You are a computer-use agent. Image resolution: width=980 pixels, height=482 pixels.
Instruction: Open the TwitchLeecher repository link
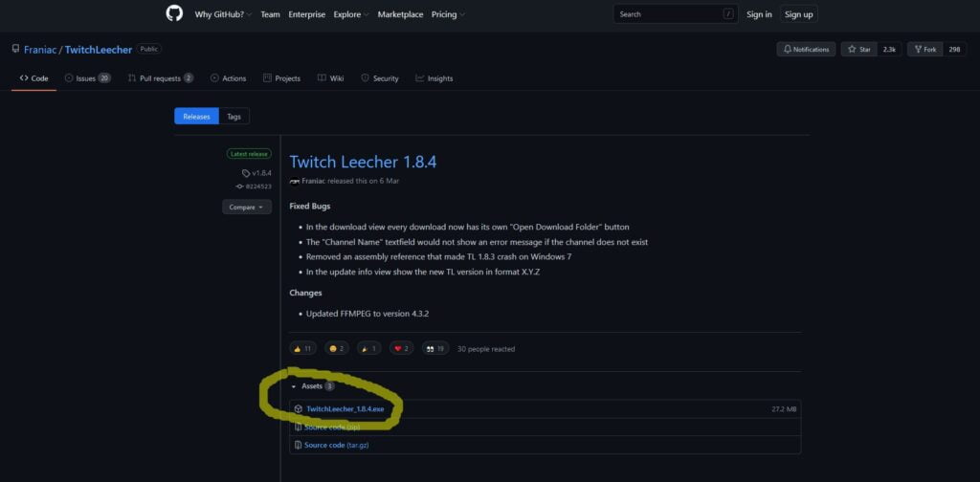click(99, 50)
